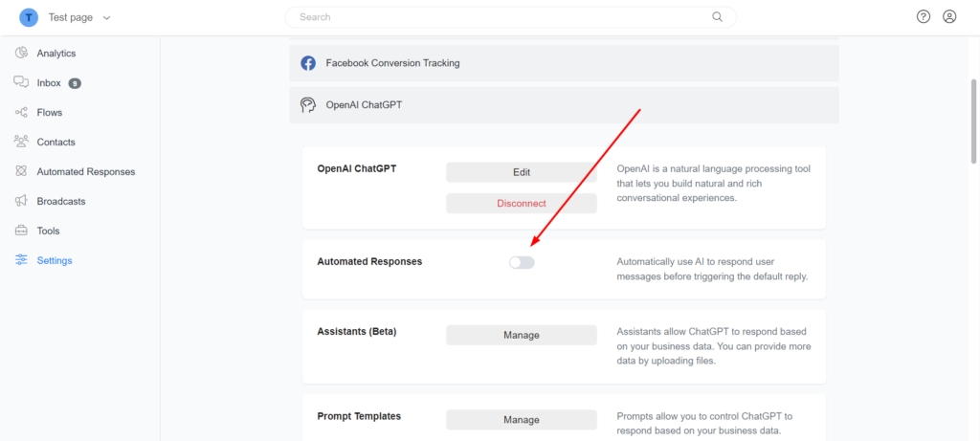Enable the Automated Responses AI toggle
The image size is (980, 441).
coord(522,262)
